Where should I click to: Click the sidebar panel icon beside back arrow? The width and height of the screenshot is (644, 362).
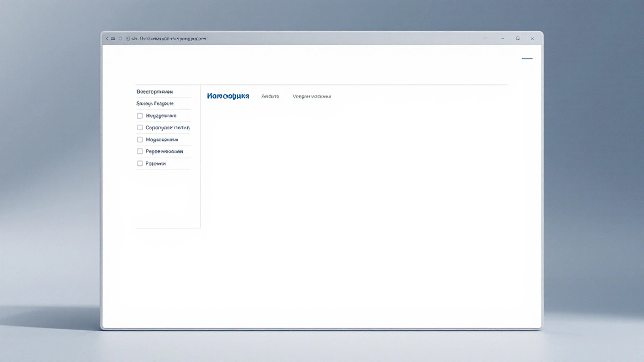click(113, 39)
